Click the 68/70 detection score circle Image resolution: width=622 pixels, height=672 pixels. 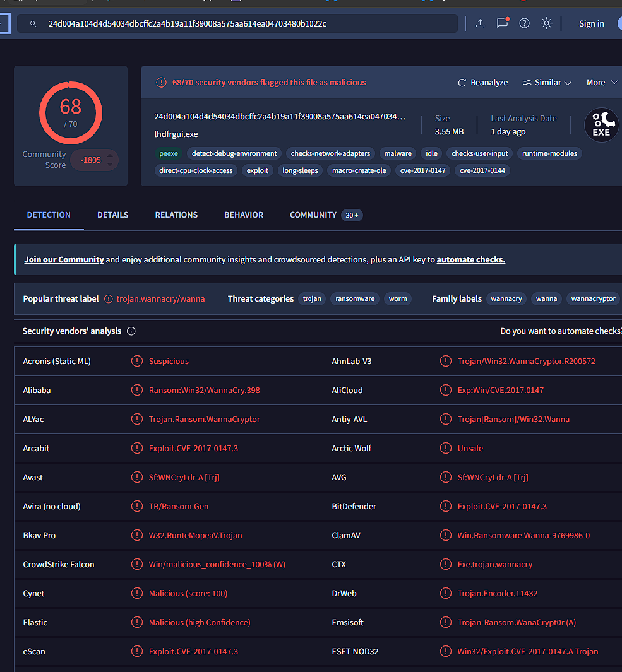(x=71, y=113)
